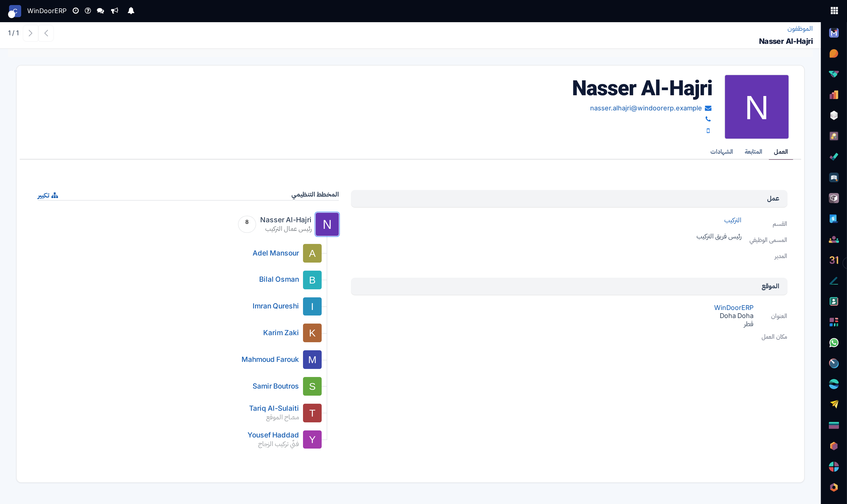The width and height of the screenshot is (847, 504).
Task: Open the yellow paper plane app icon
Action: tap(834, 404)
